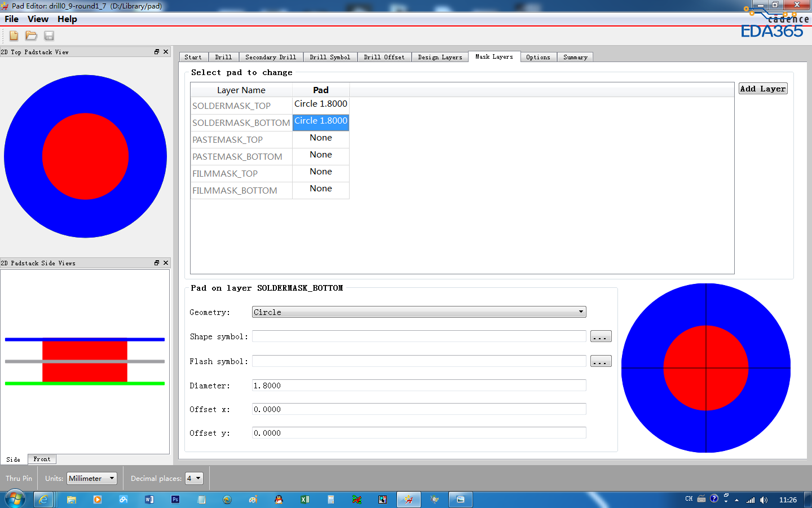Browse for a Shape symbol
The height and width of the screenshot is (508, 812).
[601, 336]
